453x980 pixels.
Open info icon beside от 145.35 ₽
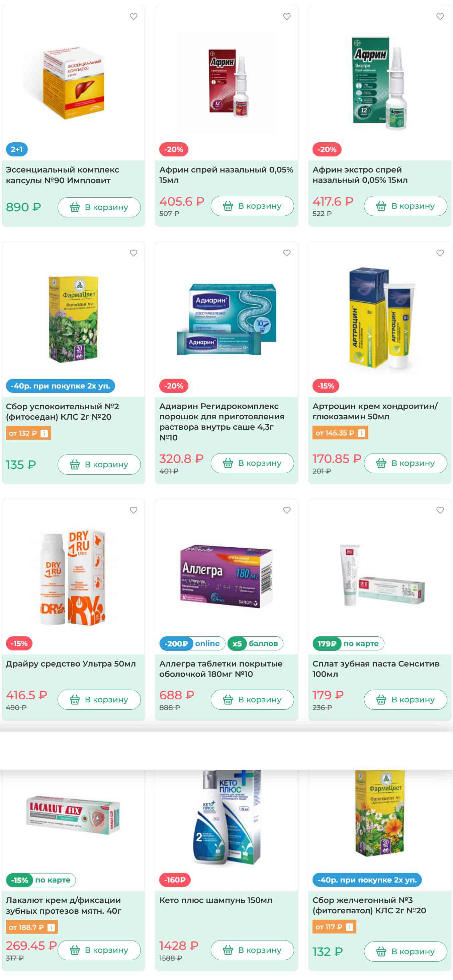coord(361,433)
